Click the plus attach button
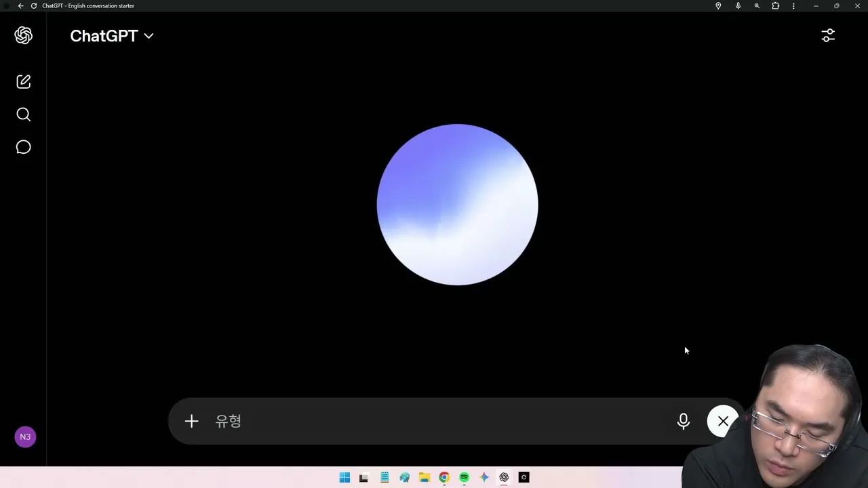Viewport: 868px width, 488px height. (x=191, y=422)
